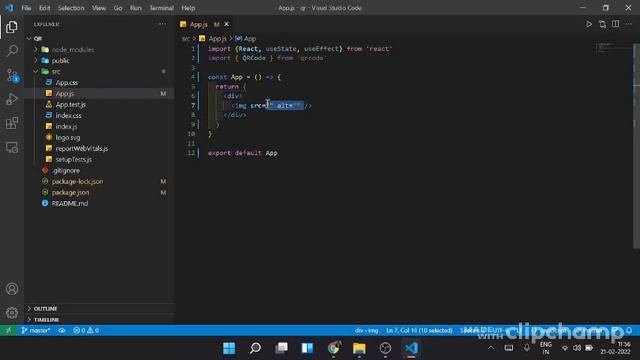Split the editor to the right
The width and height of the screenshot is (640, 360).
click(x=616, y=24)
